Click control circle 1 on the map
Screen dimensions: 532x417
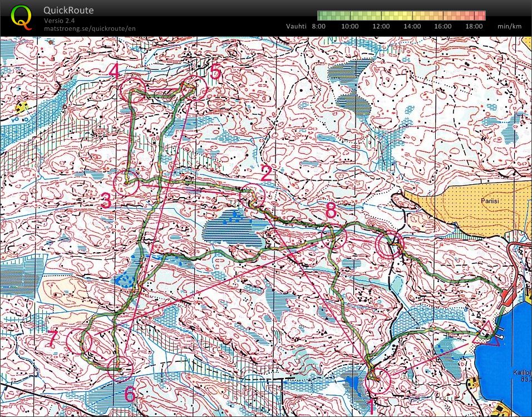(379, 380)
